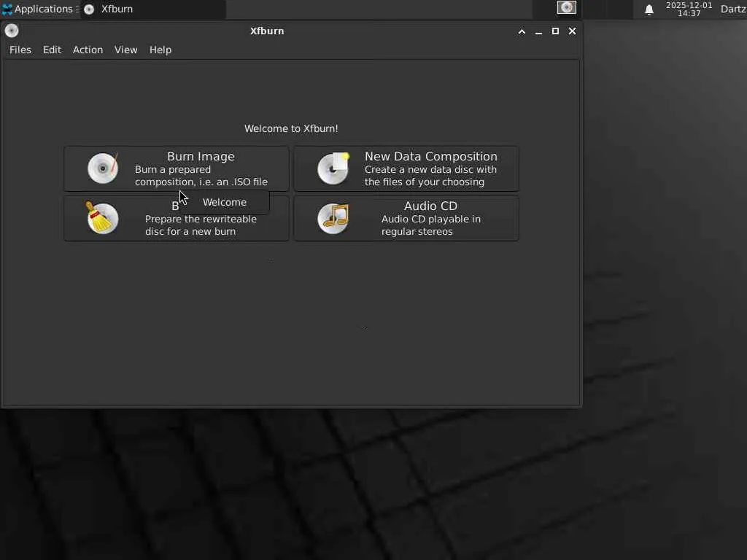Click the Burn Image disc icon
The width and height of the screenshot is (747, 560).
click(x=103, y=168)
